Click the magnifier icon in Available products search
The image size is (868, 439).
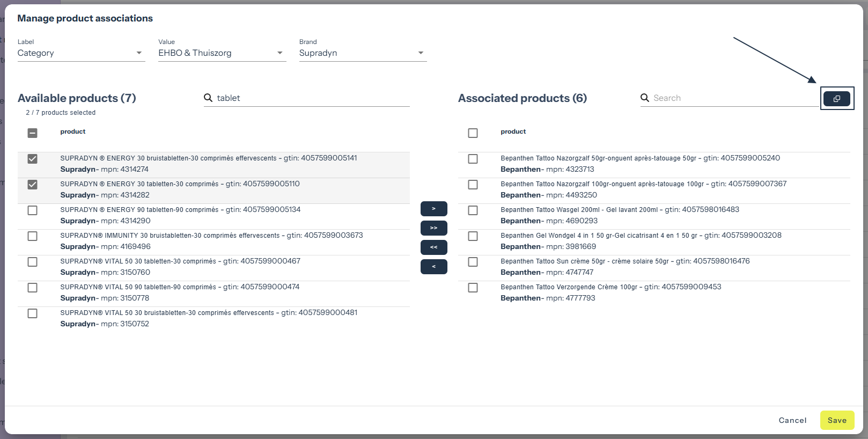tap(208, 98)
